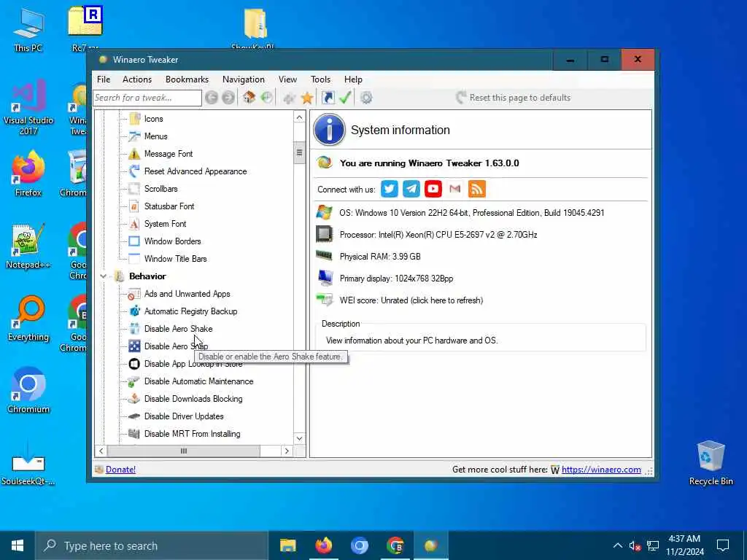
Task: Select Ads and Unwanted Apps tree item
Action: [x=187, y=294]
